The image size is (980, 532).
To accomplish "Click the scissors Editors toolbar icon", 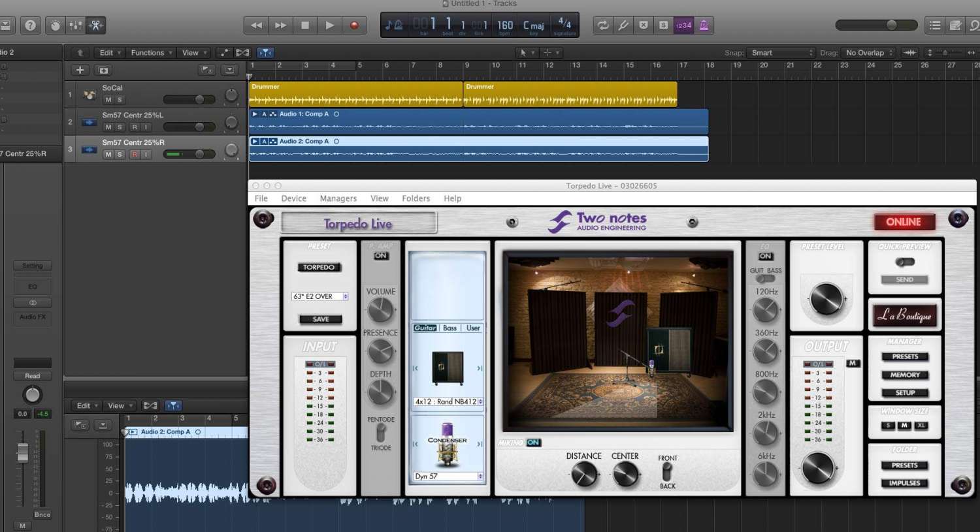I will click(x=95, y=25).
